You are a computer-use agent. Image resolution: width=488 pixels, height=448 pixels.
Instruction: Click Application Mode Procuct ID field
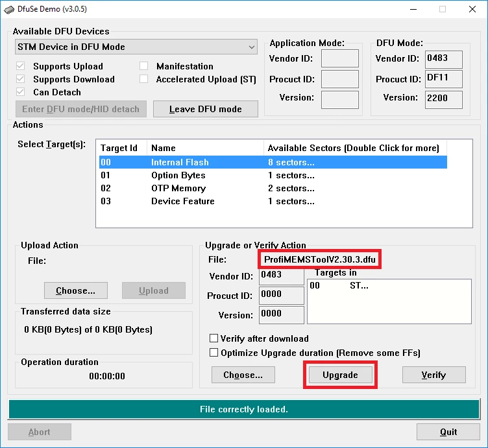[340, 79]
